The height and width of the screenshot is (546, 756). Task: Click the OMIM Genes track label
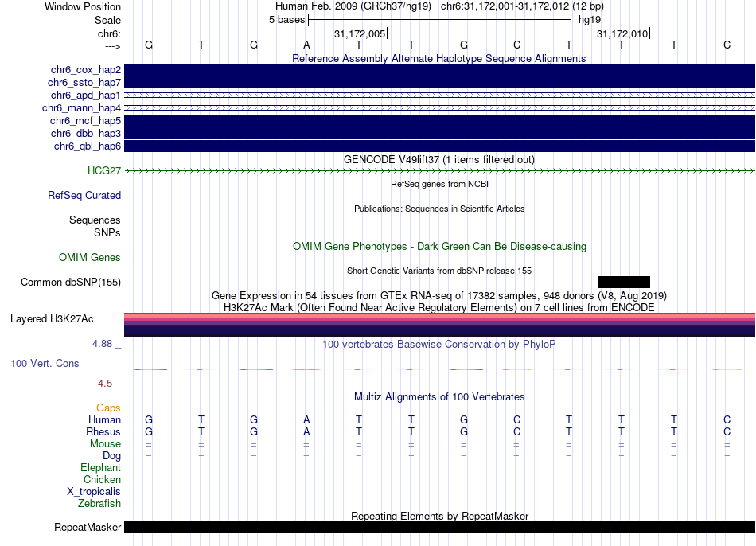(x=90, y=258)
